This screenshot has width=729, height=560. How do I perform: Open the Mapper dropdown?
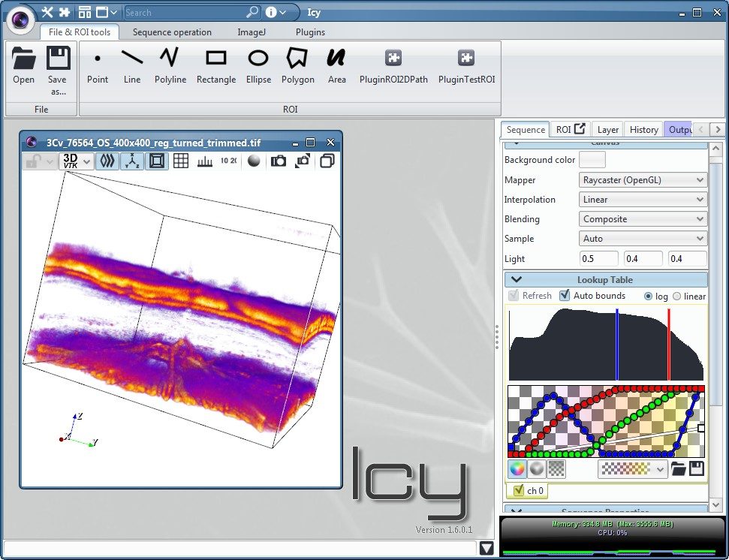tap(643, 179)
